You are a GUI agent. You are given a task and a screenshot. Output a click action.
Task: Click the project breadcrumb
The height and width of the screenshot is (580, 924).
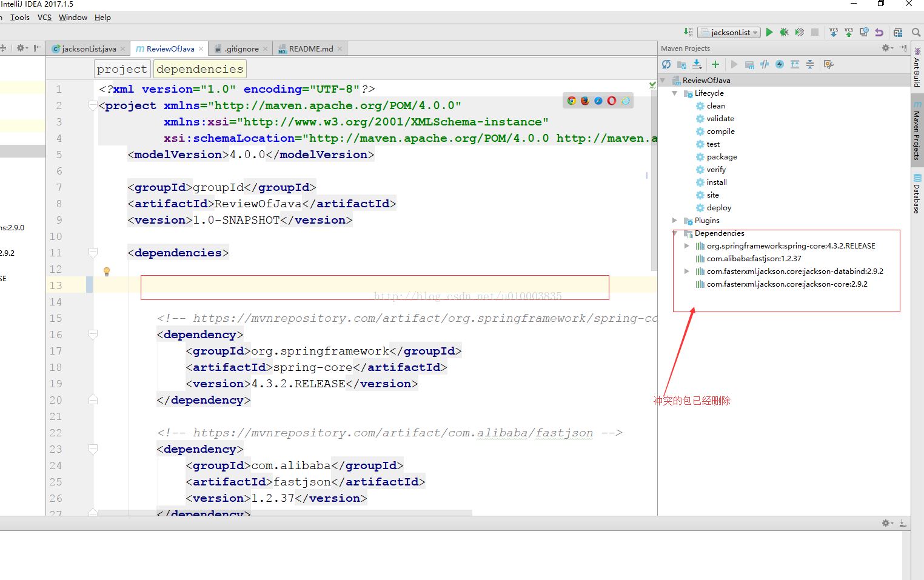pos(122,69)
